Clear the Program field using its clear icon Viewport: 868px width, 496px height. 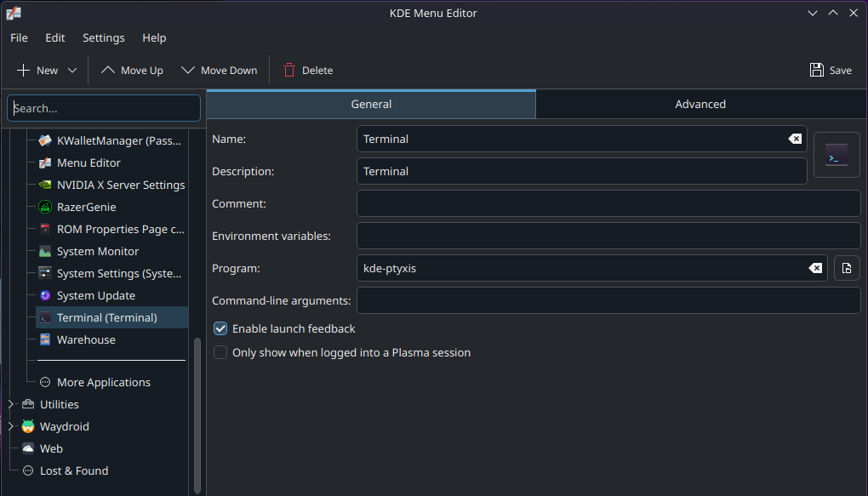[814, 268]
